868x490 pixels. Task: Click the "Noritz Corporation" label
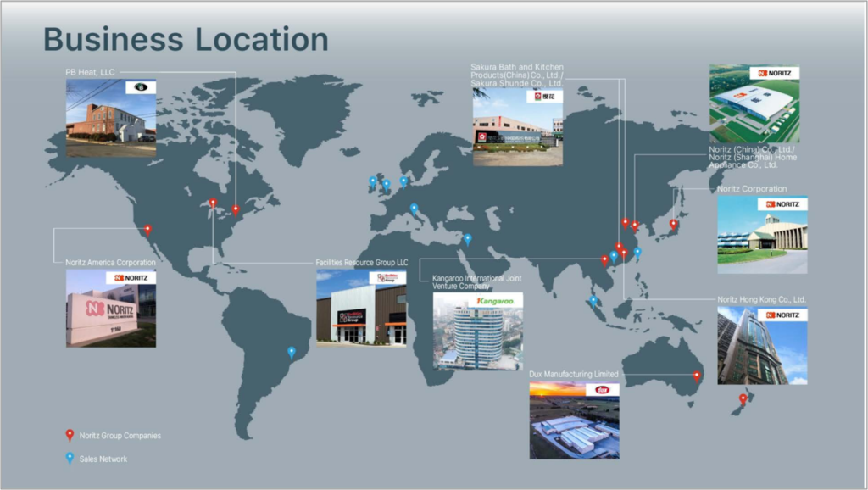(752, 189)
